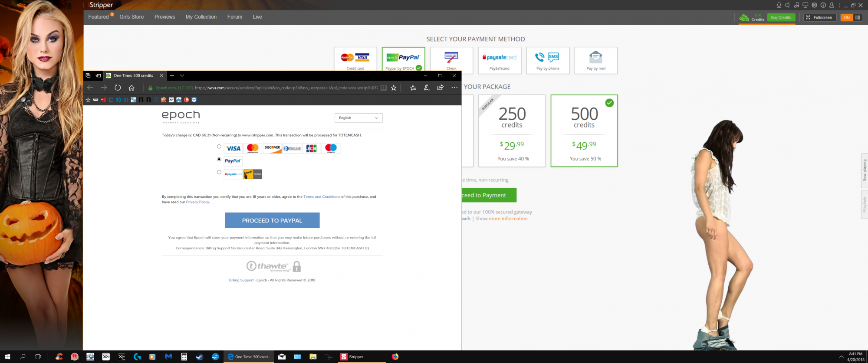Show tabs you've set aside icon
Image resolution: width=868 pixels, height=363 pixels.
pyautogui.click(x=88, y=75)
